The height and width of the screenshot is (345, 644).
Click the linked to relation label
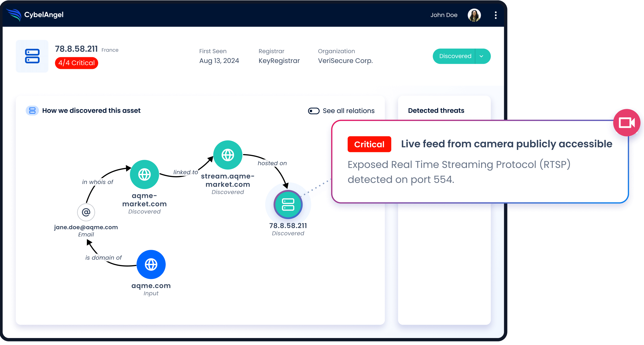click(186, 172)
